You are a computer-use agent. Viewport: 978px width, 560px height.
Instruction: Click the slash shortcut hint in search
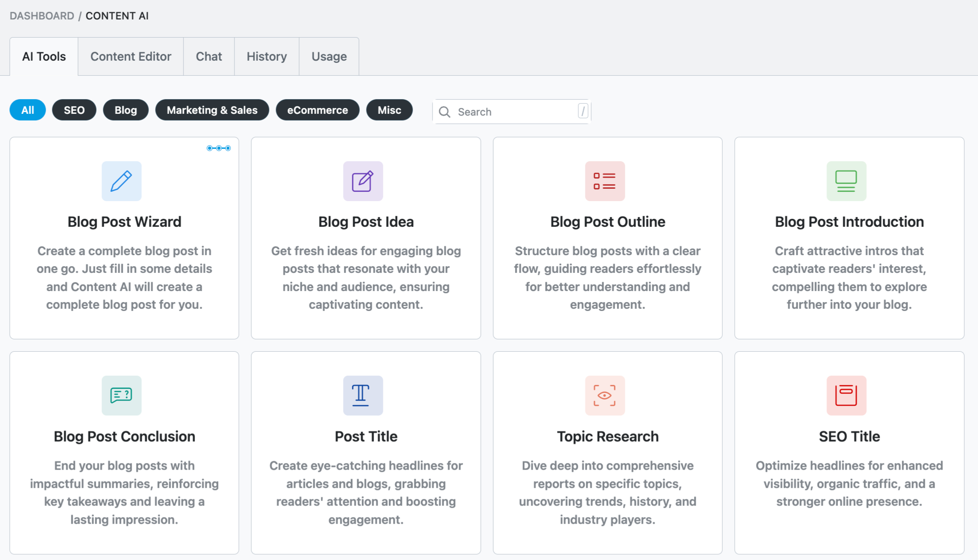coord(583,111)
